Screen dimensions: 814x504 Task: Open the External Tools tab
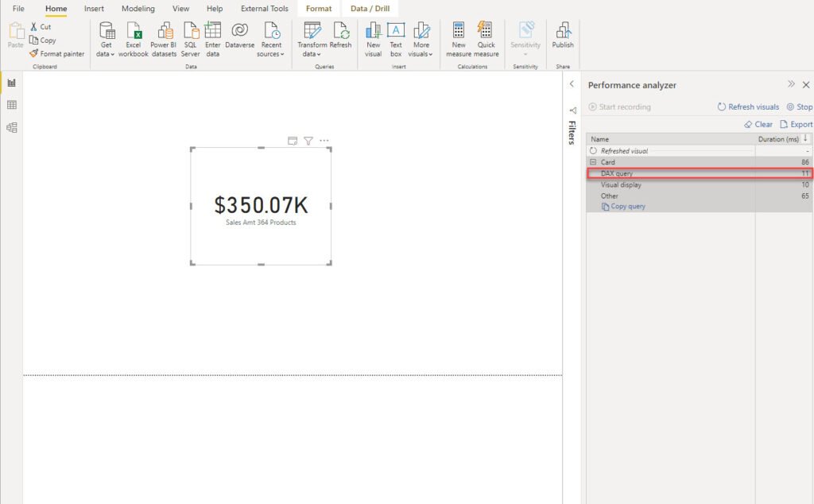tap(264, 9)
